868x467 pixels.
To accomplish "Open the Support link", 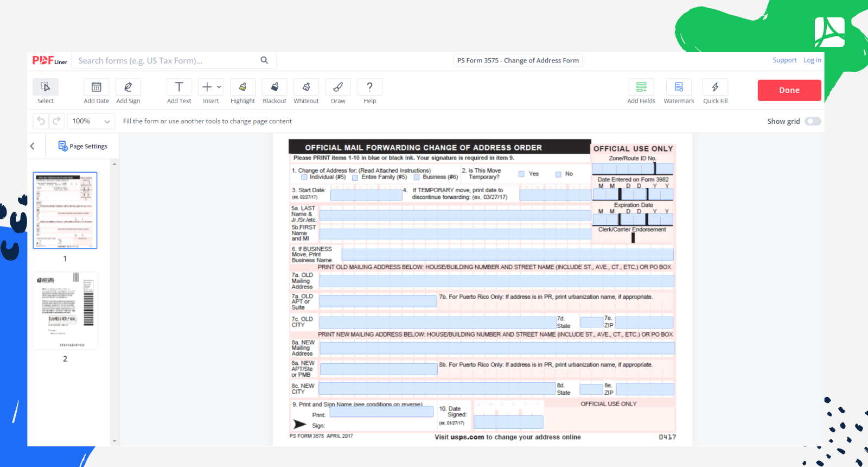I will click(x=784, y=60).
